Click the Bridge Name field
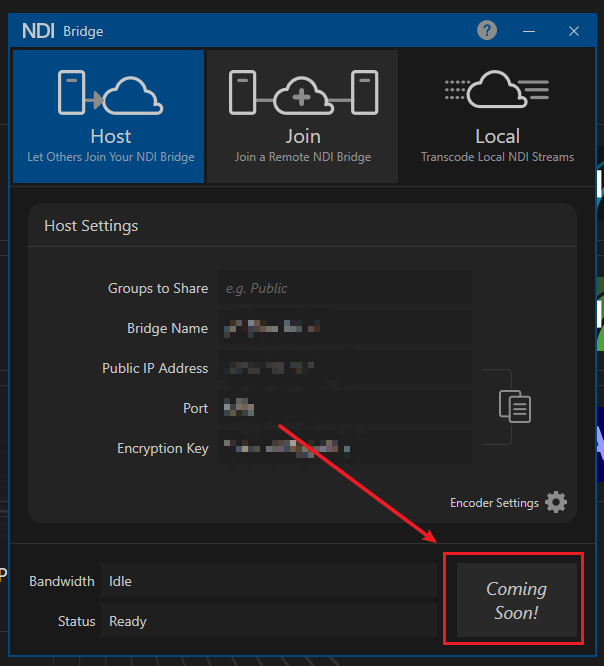The height and width of the screenshot is (666, 604). (345, 327)
